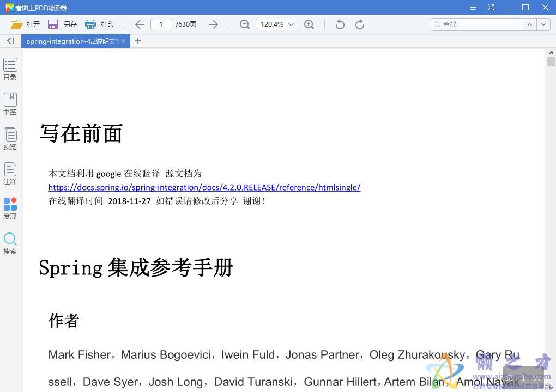Screen dimensions: 556x392
Task: Click the scrollbar up arrow
Action: coord(551,53)
